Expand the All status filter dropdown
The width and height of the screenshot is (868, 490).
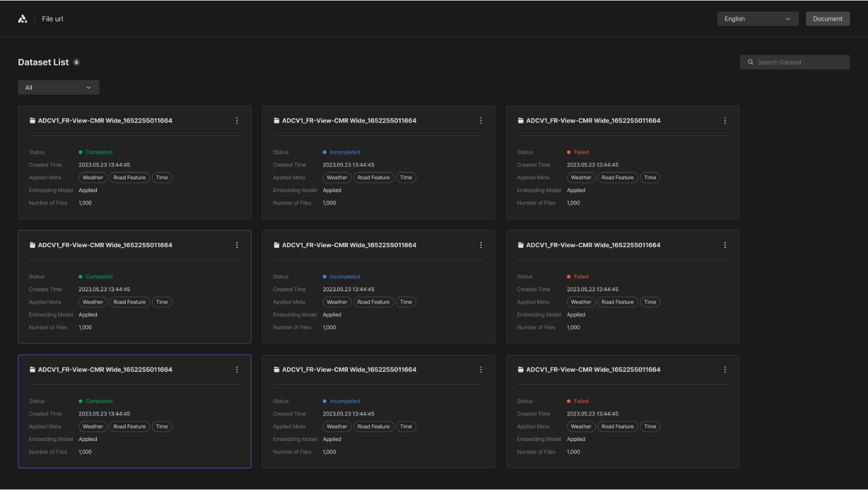click(x=58, y=87)
